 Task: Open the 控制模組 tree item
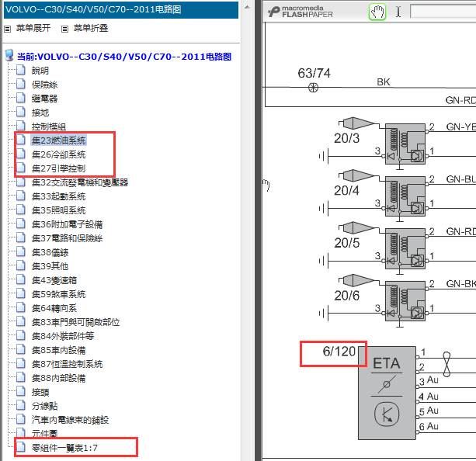49,127
